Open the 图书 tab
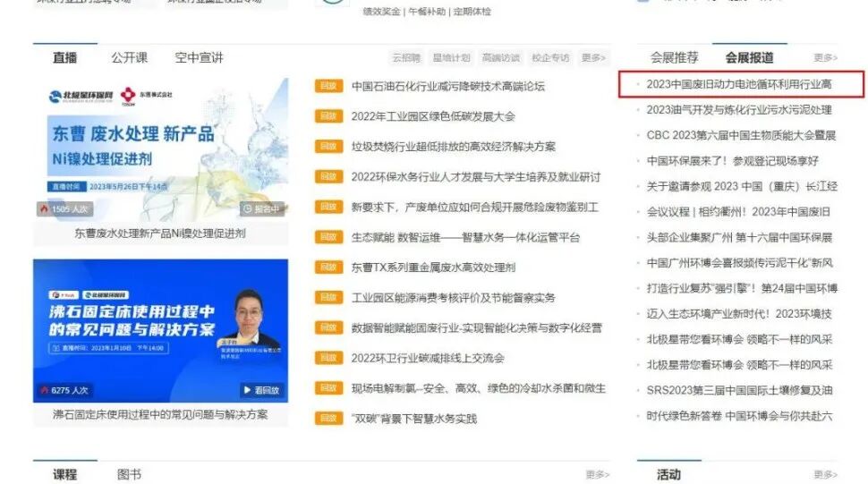This screenshot has height=484, width=868. coord(129,474)
